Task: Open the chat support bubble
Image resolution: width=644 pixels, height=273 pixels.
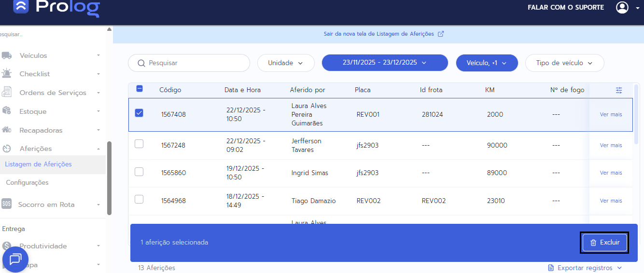Action: tap(15, 259)
